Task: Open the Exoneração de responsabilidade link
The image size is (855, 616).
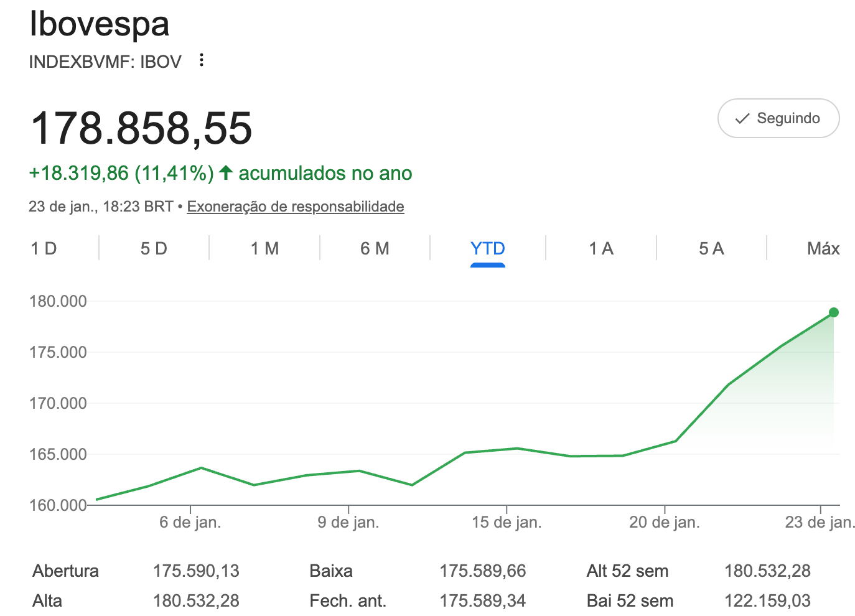Action: pos(296,206)
